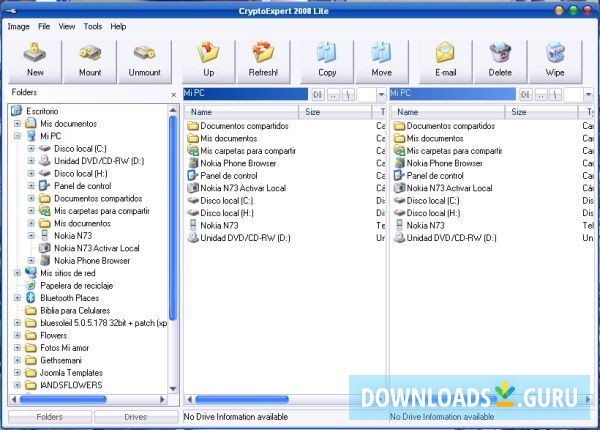Expand Unidad DVD/CD-RW (D:) tree node
This screenshot has width=600, height=430.
coord(31,161)
